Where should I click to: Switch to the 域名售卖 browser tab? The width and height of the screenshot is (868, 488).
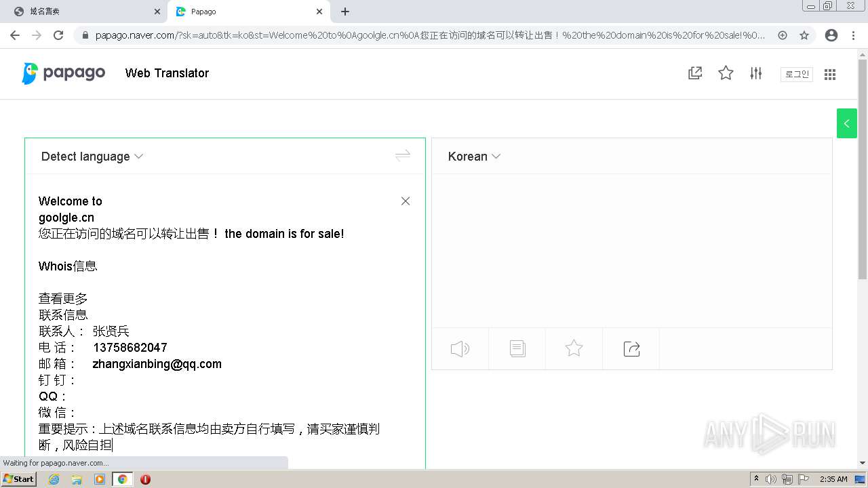coord(84,12)
